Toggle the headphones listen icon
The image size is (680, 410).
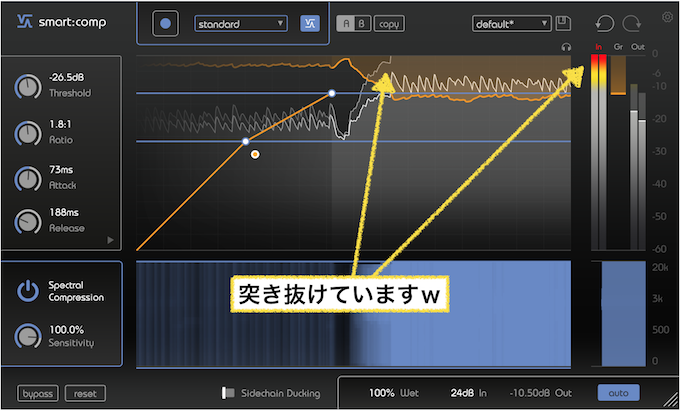[x=566, y=47]
